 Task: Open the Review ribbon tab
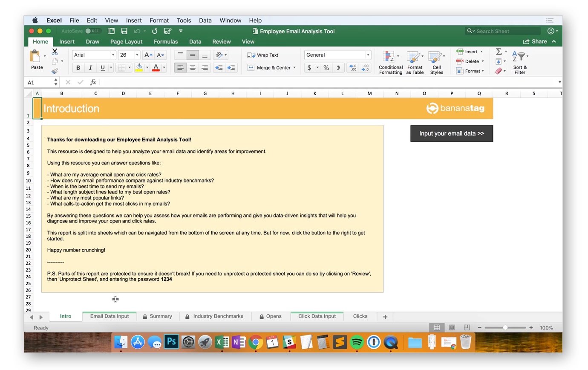[x=222, y=42]
